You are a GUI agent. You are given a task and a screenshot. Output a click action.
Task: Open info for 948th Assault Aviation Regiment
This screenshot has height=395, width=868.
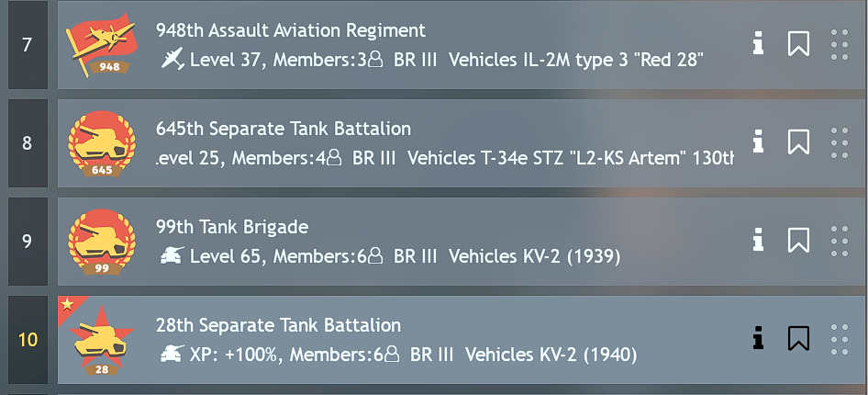[x=759, y=43]
